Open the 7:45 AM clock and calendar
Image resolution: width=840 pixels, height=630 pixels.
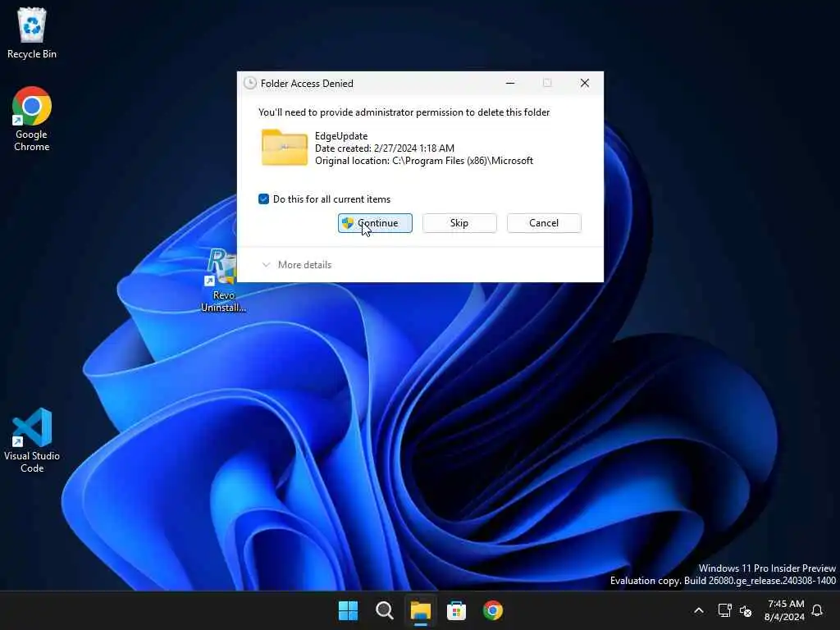click(x=785, y=610)
